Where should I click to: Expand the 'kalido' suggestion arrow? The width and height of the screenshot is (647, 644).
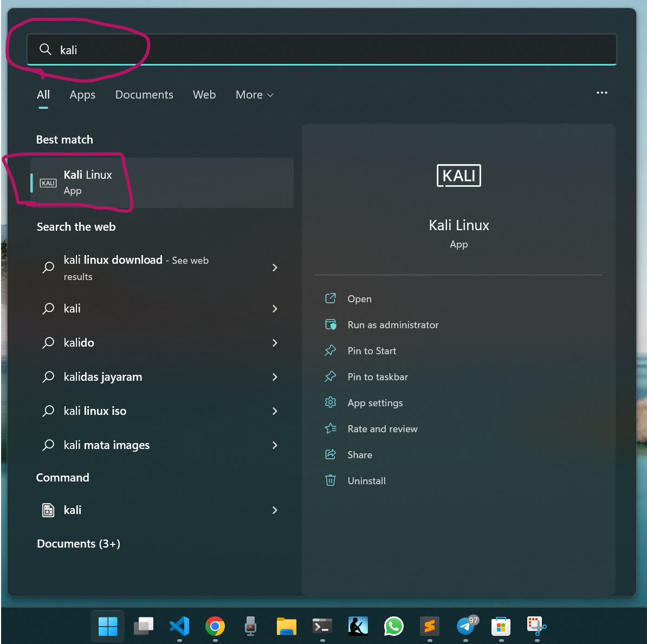[x=275, y=343]
